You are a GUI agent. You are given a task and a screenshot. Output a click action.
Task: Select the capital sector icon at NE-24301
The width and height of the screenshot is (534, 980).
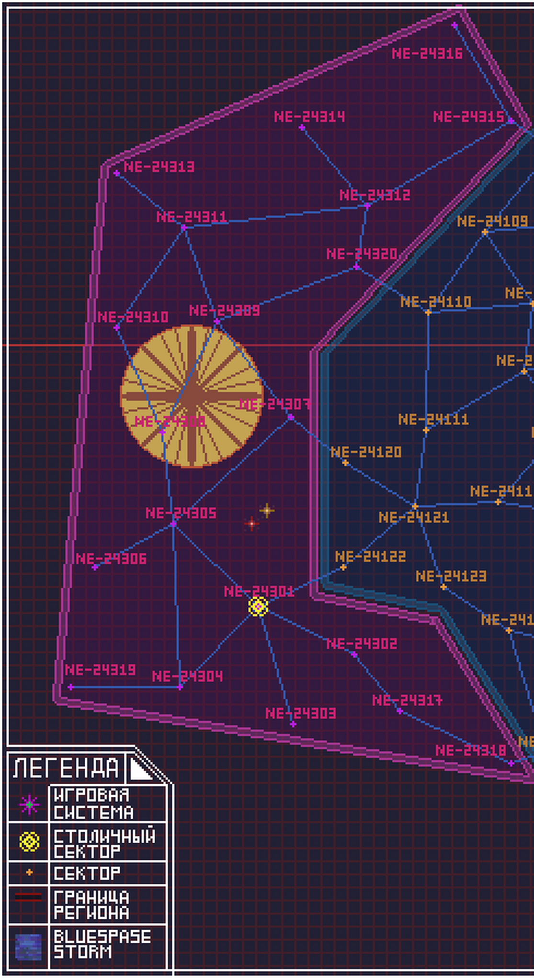[258, 607]
